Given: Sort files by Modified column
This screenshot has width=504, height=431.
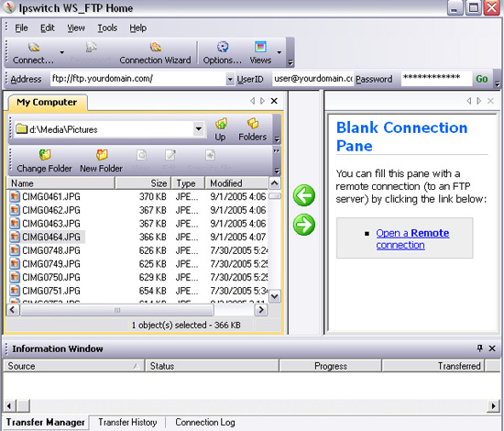Looking at the screenshot, I should [x=236, y=183].
